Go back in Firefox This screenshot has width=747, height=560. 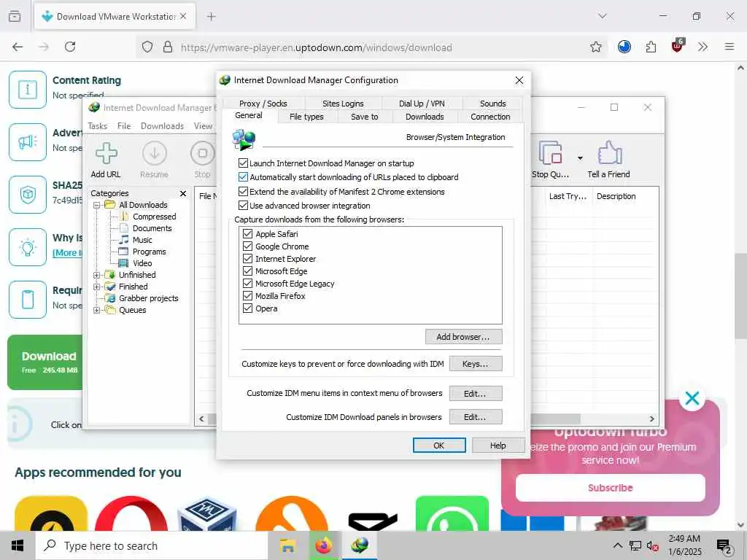(18, 47)
